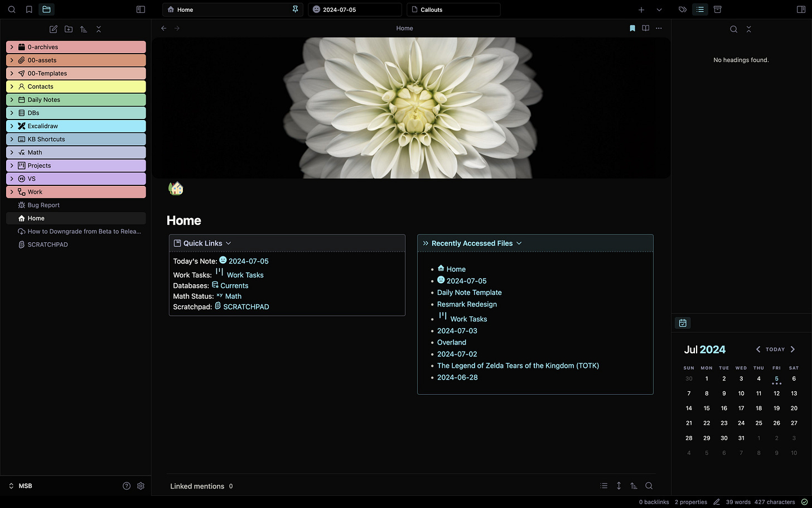Unpin the Home tab pin icon
Screen dimensions: 812x508
[295, 9]
